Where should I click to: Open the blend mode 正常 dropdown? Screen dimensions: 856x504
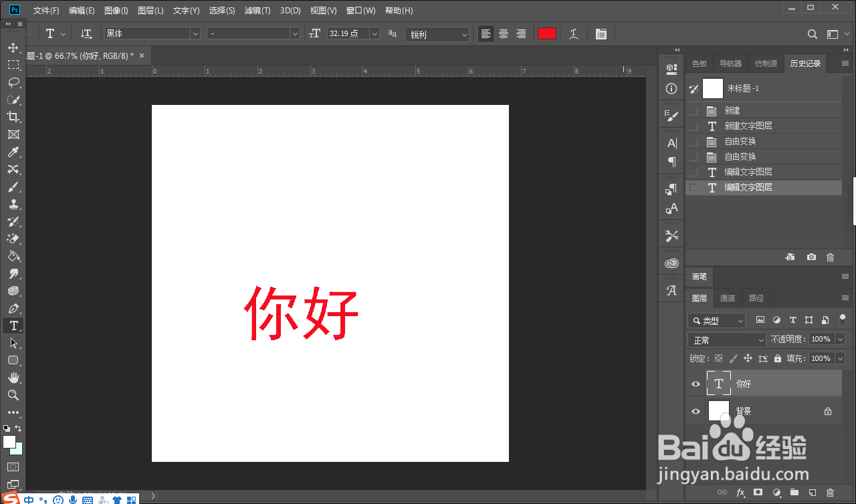[726, 340]
